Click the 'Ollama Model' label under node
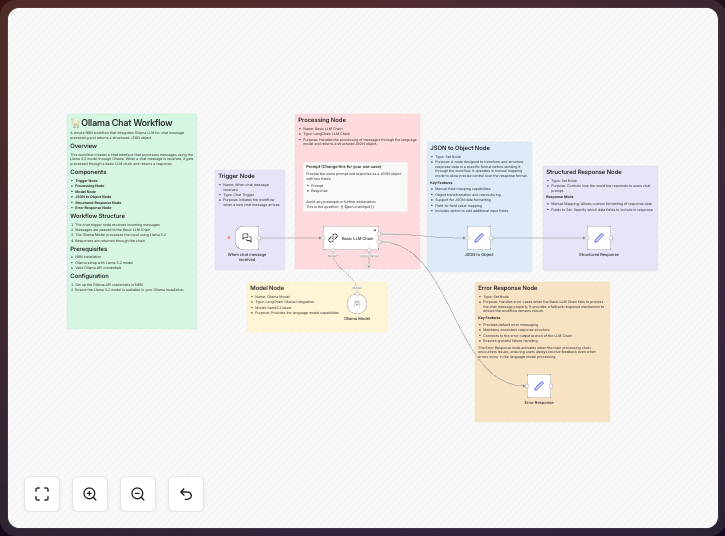725x536 pixels. pos(357,319)
